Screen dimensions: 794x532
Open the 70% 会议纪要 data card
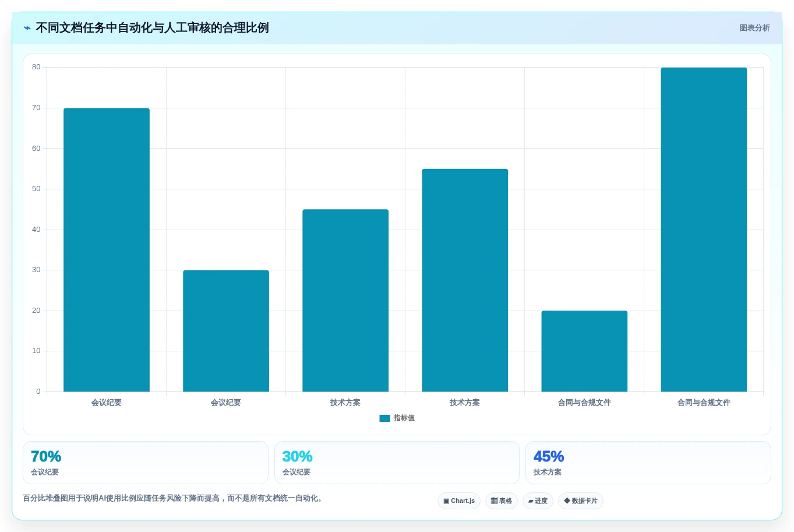coord(146,463)
